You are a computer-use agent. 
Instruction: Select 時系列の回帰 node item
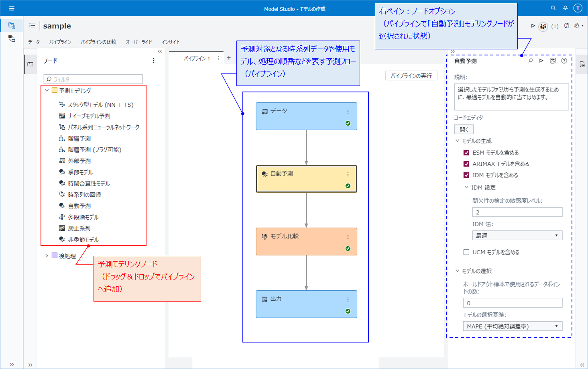click(x=84, y=195)
